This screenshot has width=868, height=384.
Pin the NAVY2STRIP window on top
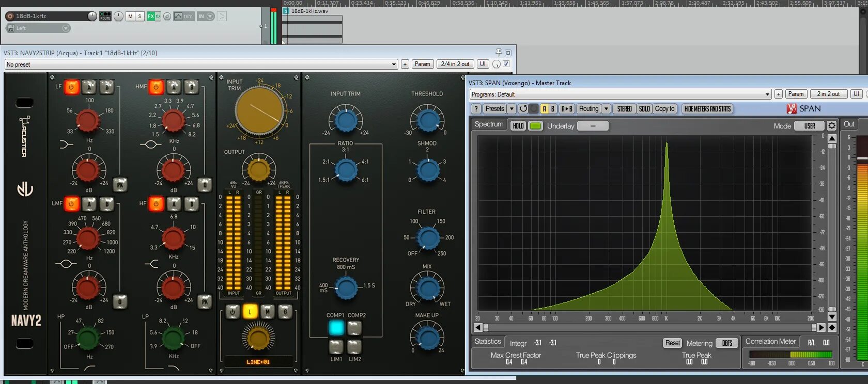(499, 52)
